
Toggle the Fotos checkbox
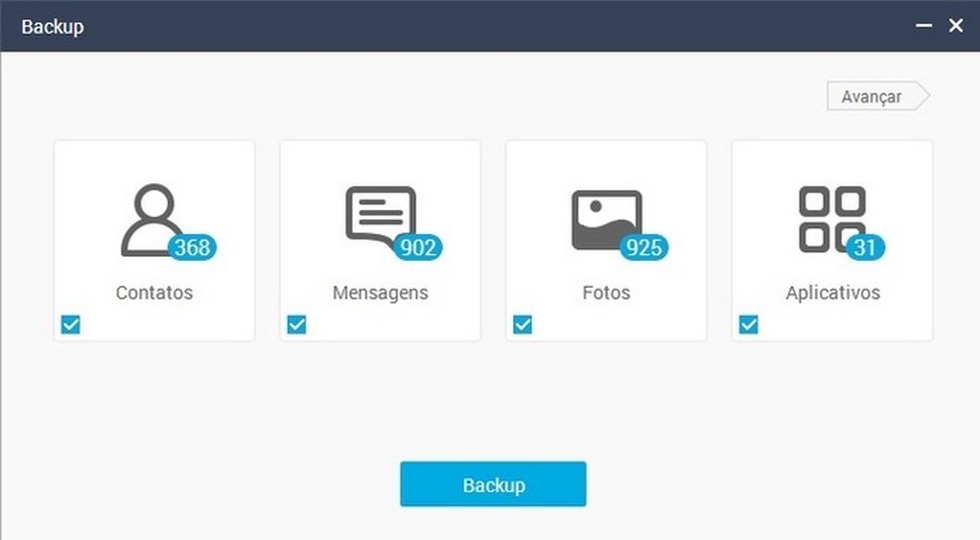pos(523,325)
